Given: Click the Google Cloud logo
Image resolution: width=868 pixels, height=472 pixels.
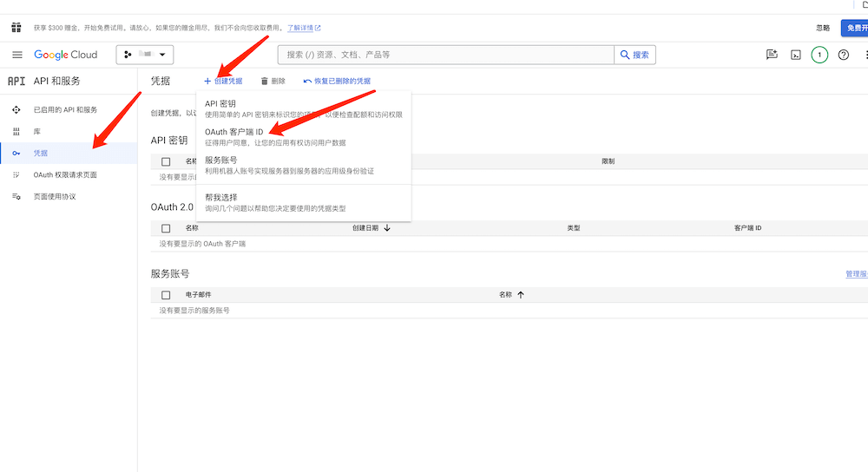Looking at the screenshot, I should 66,55.
